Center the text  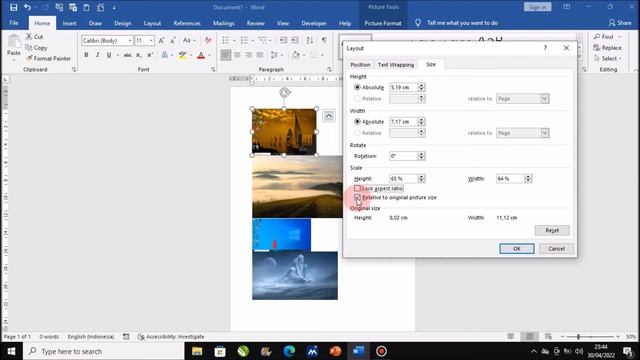[237, 55]
